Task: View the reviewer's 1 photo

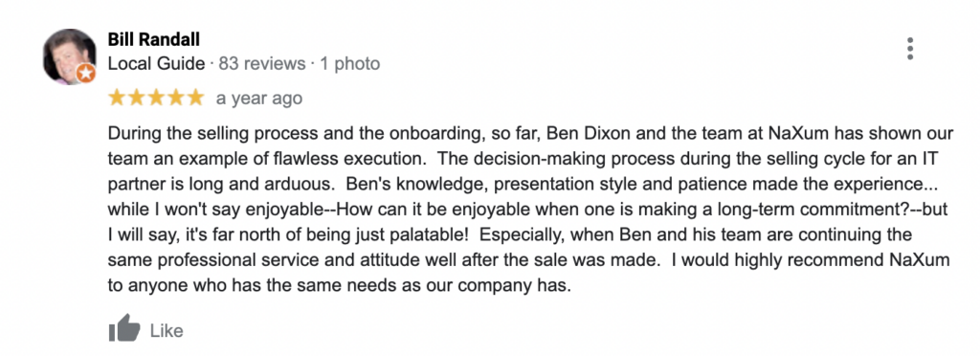Action: tap(350, 64)
